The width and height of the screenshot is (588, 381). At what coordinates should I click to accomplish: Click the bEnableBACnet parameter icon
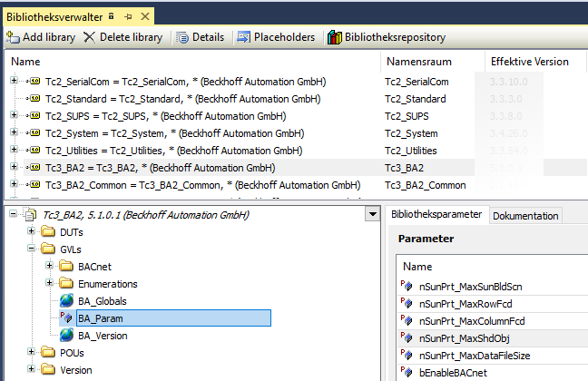(x=407, y=372)
